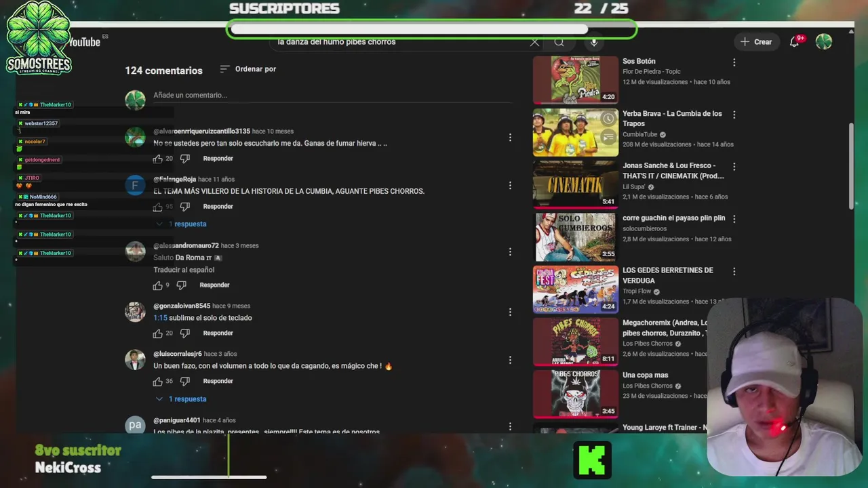Viewport: 868px width, 488px height.
Task: Open the notifications bell
Action: (x=795, y=42)
